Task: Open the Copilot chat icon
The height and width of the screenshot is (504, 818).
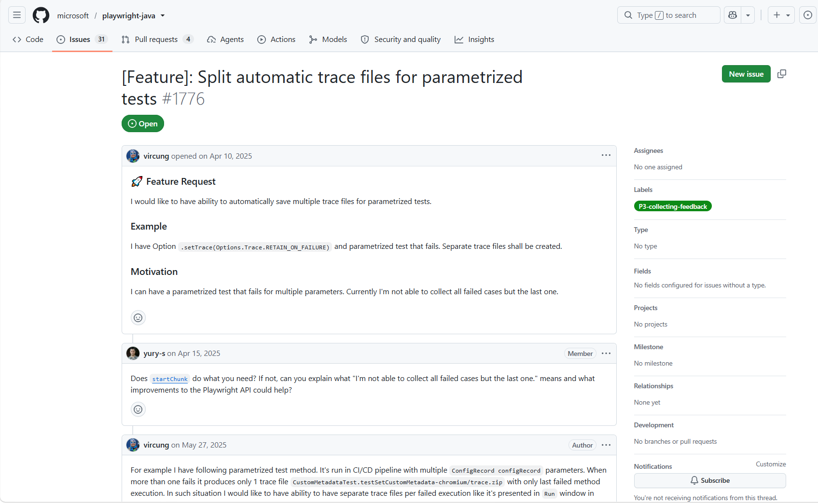Action: click(733, 15)
